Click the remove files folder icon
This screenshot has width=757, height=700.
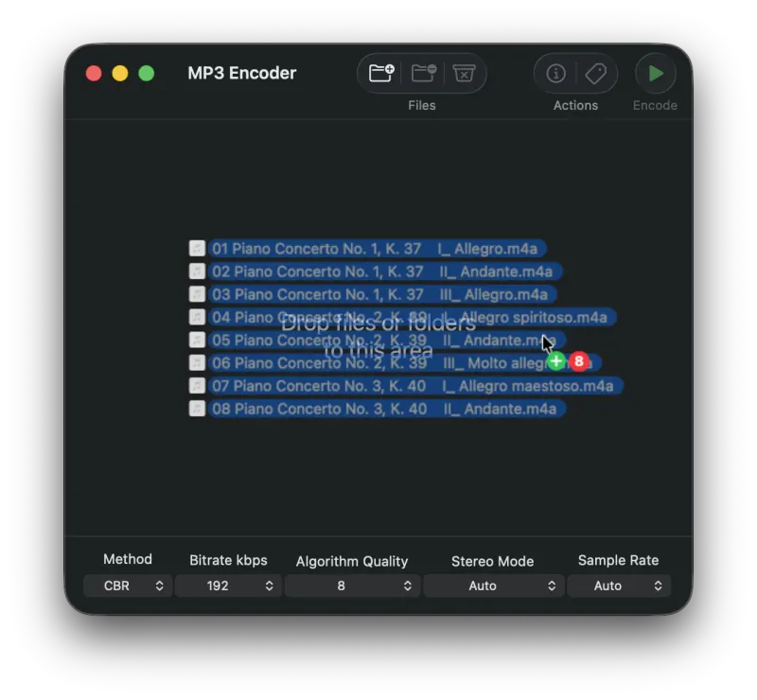point(423,73)
